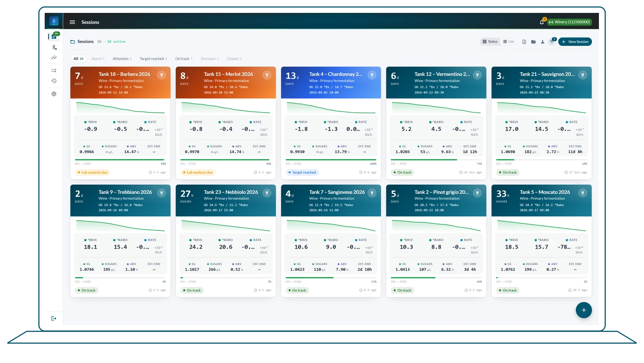Open the Bluetooth devices sidebar icon
The image size is (644, 363).
click(x=54, y=47)
